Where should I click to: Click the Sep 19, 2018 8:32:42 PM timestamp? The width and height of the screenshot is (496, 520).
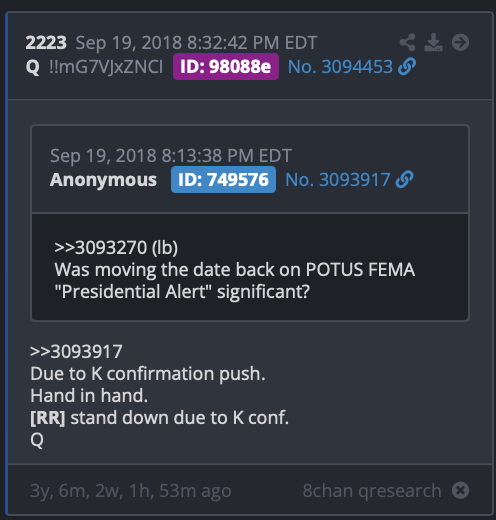pyautogui.click(x=196, y=43)
